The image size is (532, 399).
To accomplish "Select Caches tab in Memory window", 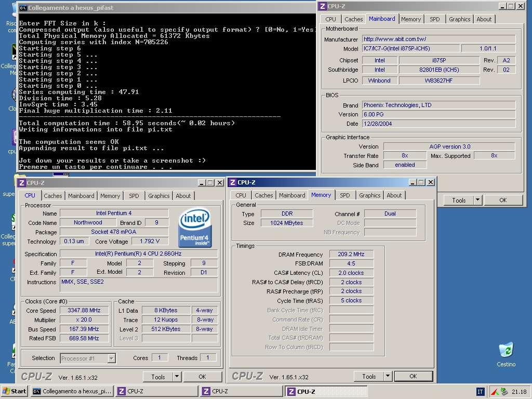I will [264, 195].
